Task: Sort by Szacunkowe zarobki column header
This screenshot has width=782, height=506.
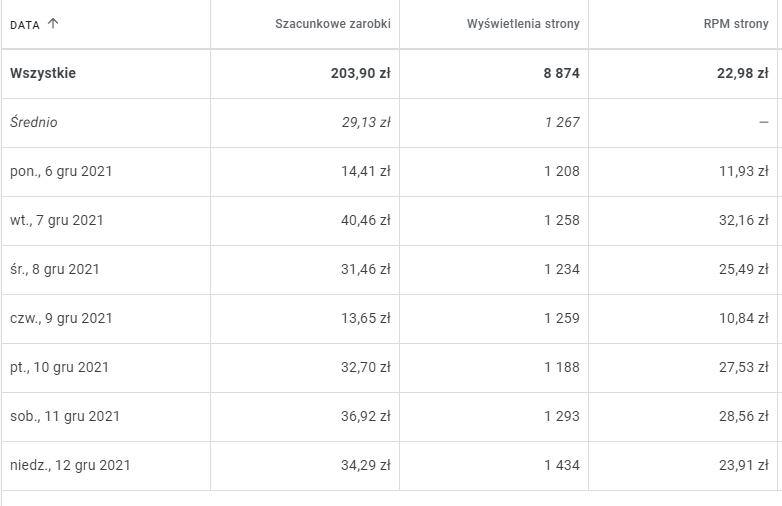Action: [332, 24]
